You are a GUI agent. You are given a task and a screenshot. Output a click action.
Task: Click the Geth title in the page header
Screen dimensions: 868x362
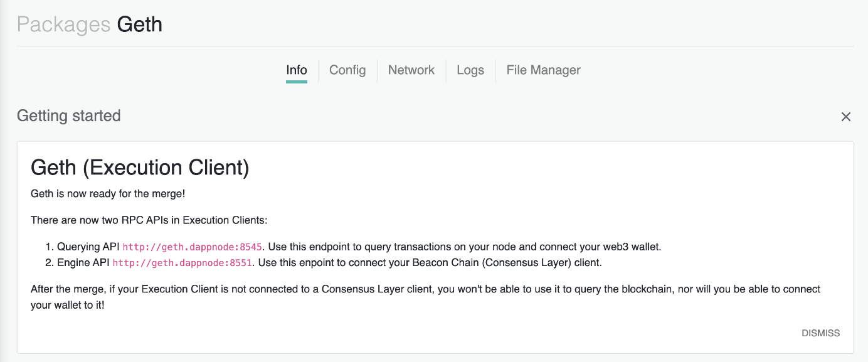pyautogui.click(x=140, y=24)
